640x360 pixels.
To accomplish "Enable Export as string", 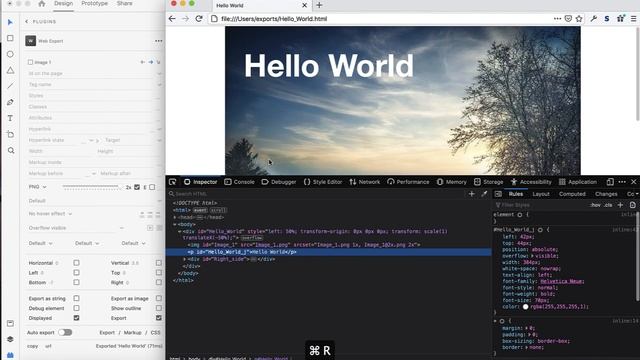I will click(76, 298).
